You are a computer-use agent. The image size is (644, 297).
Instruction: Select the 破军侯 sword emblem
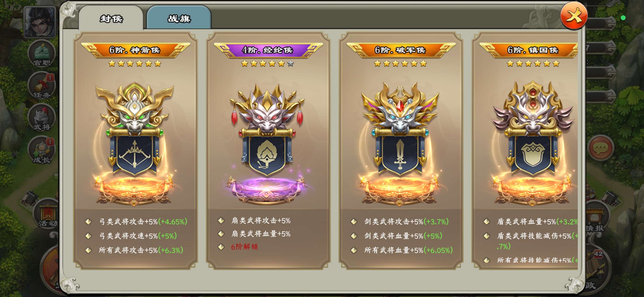400,144
